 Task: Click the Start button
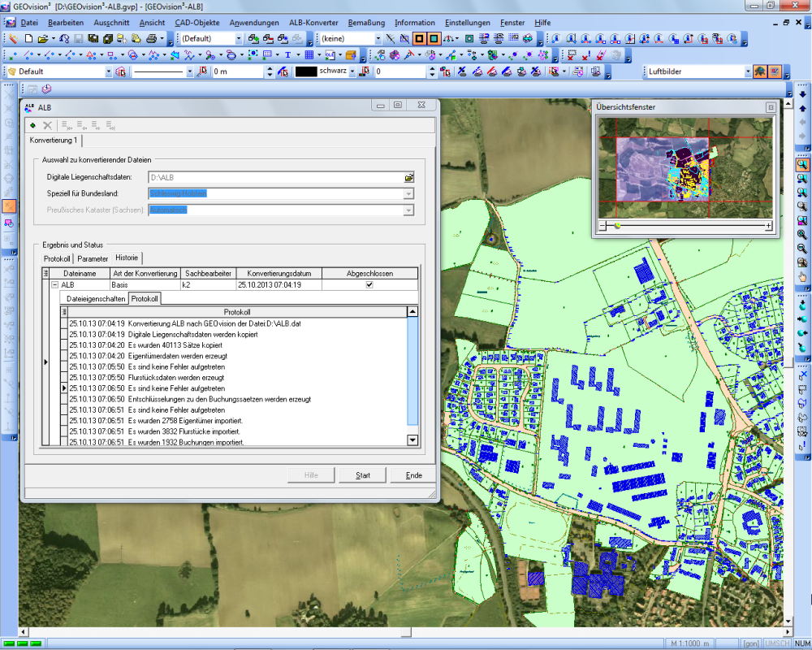tap(362, 475)
